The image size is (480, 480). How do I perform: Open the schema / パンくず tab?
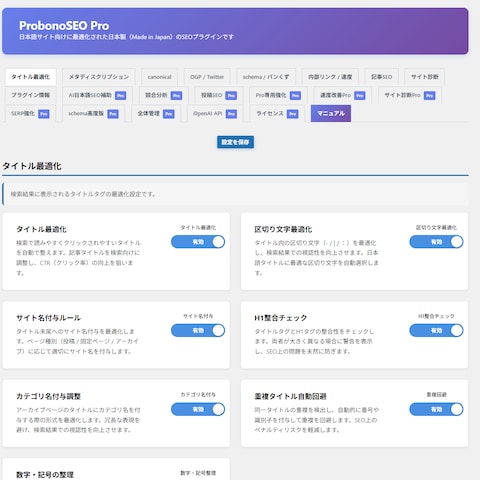266,77
